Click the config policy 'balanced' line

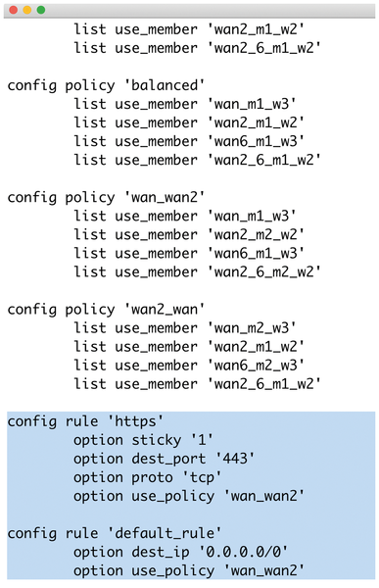pos(106,85)
